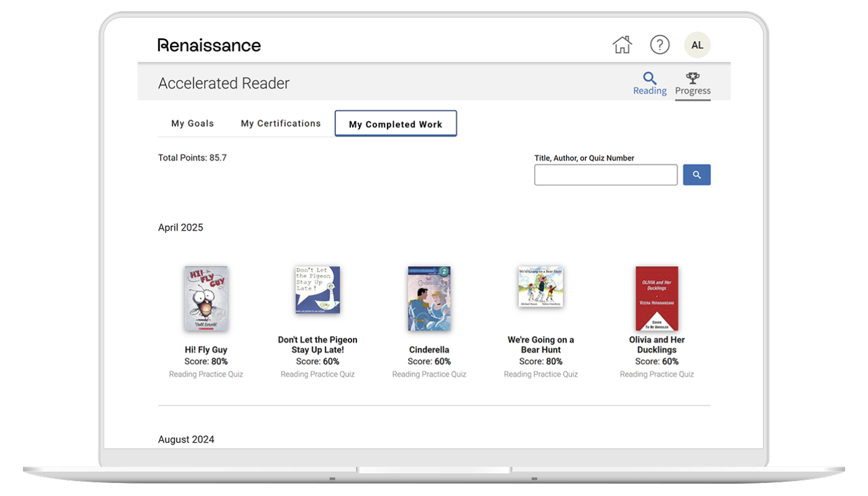Click the Hi! Fly Guy title
The image size is (868, 496).
click(206, 350)
